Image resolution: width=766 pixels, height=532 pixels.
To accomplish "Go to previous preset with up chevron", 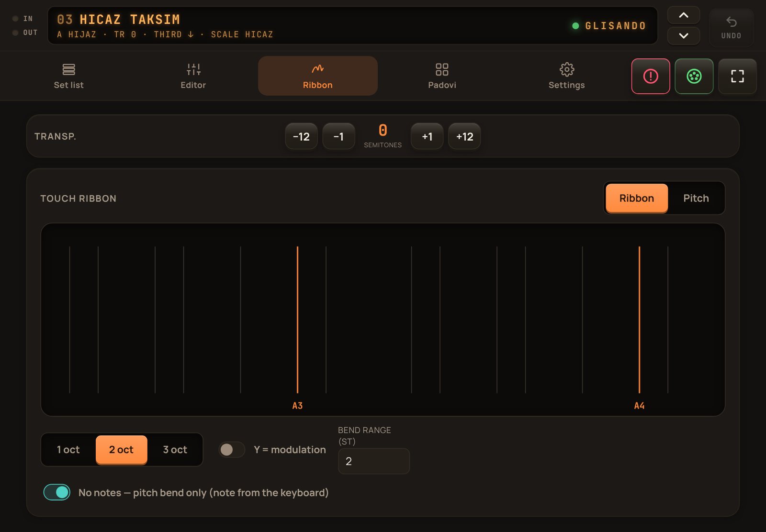I will 684,15.
